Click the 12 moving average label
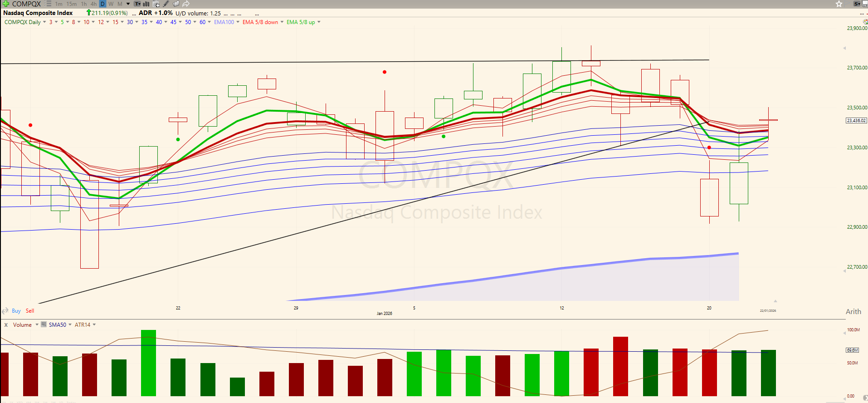Viewport: 868px width, 403px height. click(x=101, y=22)
